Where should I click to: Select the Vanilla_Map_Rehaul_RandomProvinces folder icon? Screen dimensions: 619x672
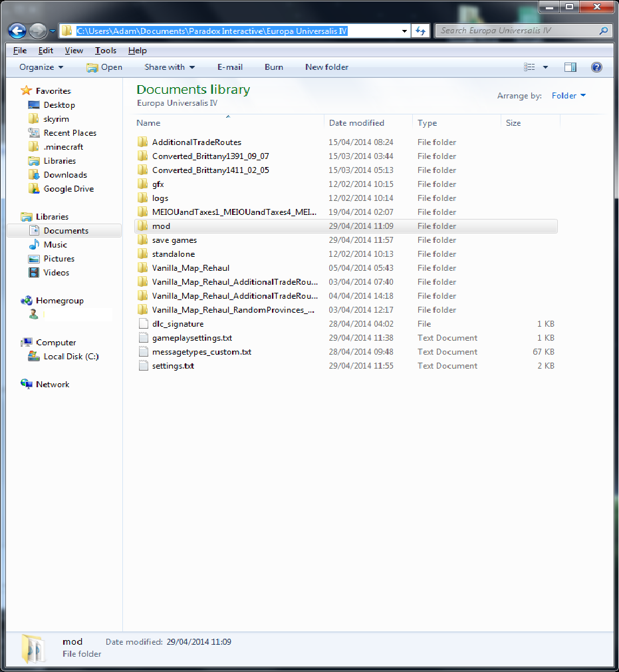tap(143, 310)
